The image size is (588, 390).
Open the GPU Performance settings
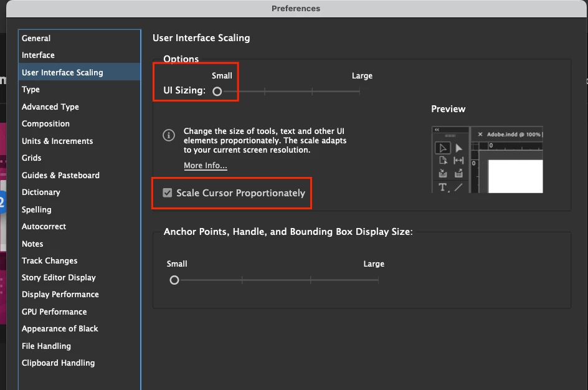tap(54, 312)
